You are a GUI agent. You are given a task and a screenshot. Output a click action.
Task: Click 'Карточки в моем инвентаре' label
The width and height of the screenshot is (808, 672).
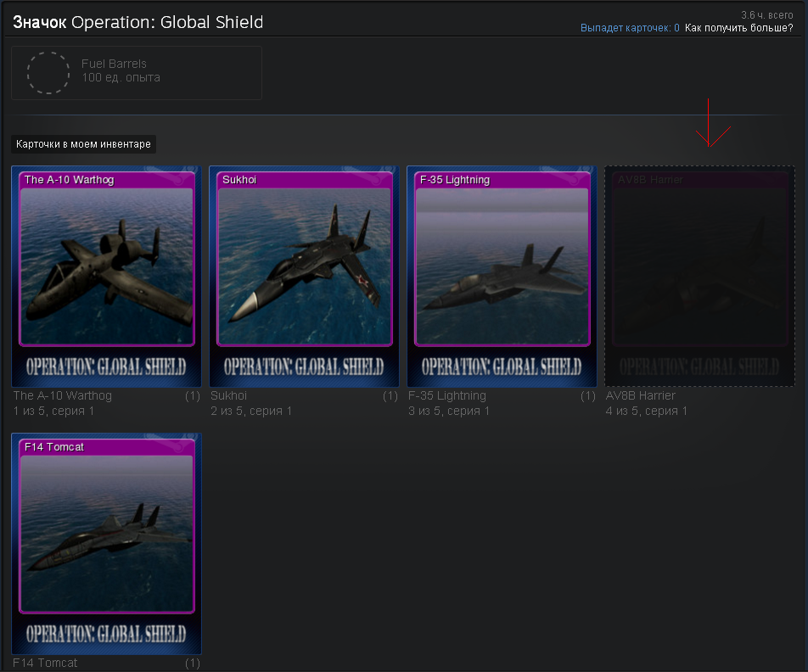pyautogui.click(x=83, y=144)
